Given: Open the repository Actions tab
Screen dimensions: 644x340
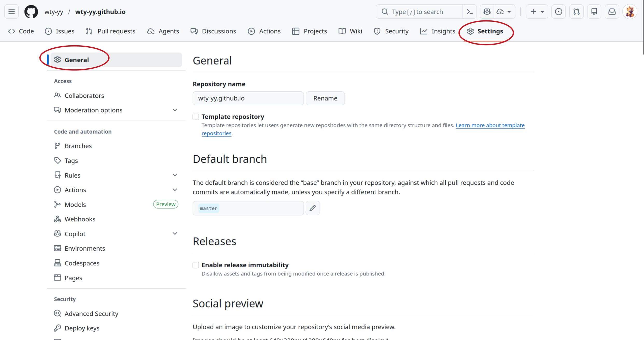Looking at the screenshot, I should tap(264, 31).
